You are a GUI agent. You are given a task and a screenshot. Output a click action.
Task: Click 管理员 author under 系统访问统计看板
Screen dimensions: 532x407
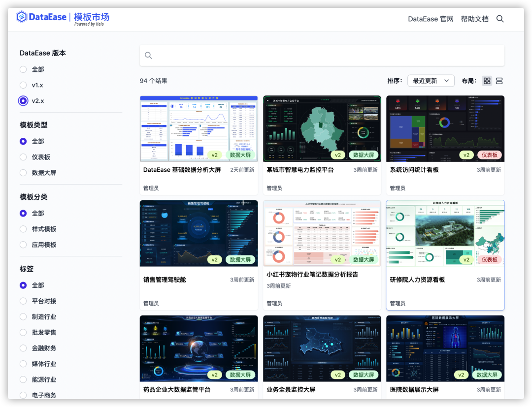[398, 188]
